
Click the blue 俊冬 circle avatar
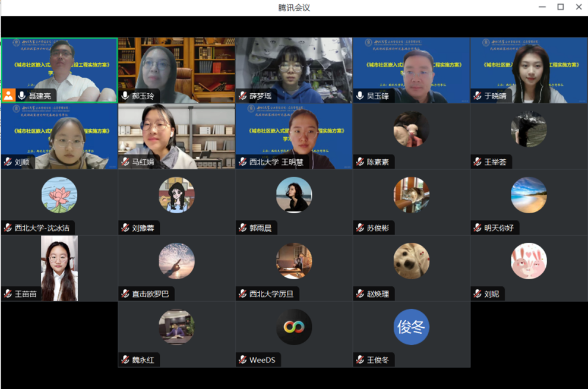(411, 327)
